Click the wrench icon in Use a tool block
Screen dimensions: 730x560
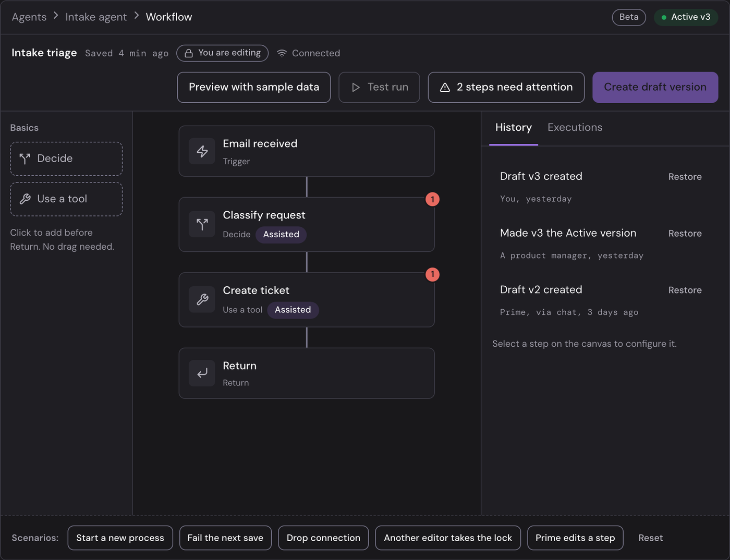pyautogui.click(x=25, y=199)
